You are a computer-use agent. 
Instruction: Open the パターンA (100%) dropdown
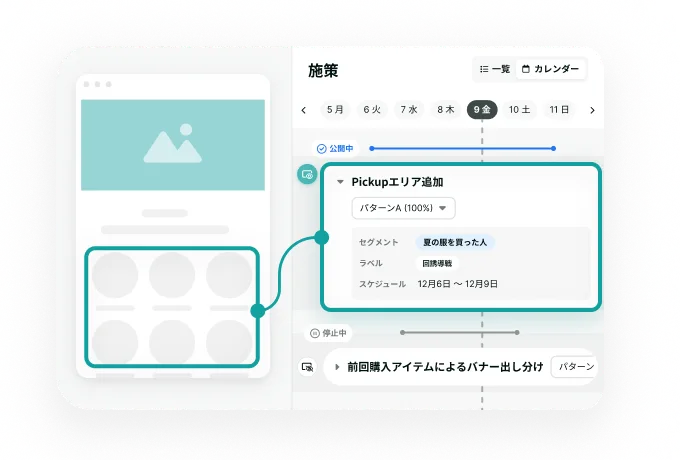click(x=403, y=208)
